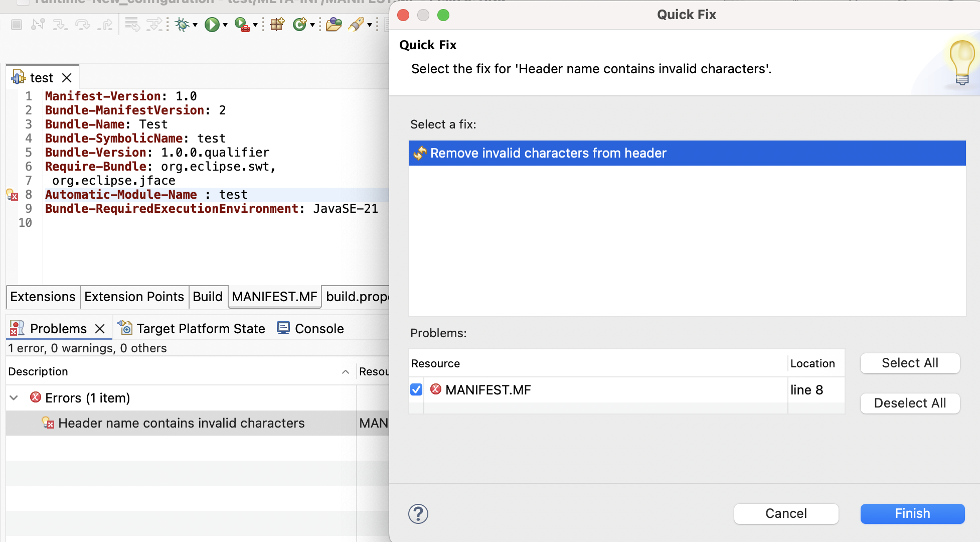
Task: Click the Disconnect icon in toolbar
Action: [x=38, y=24]
